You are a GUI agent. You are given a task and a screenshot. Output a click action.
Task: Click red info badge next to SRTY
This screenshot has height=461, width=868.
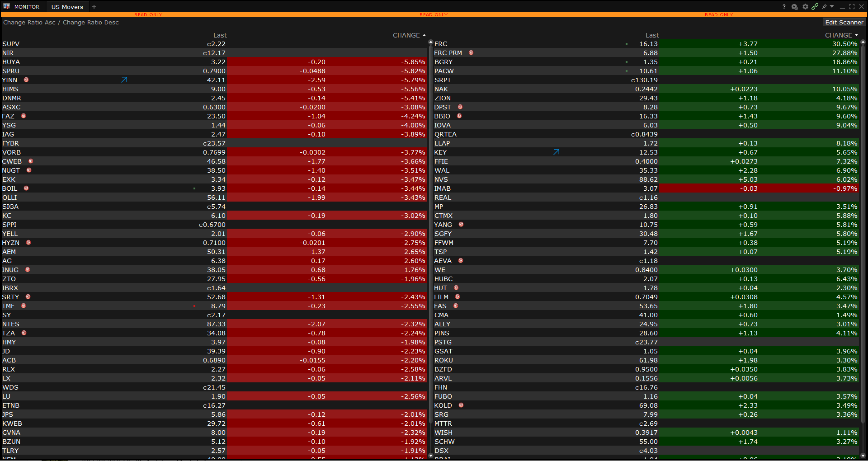tap(28, 296)
